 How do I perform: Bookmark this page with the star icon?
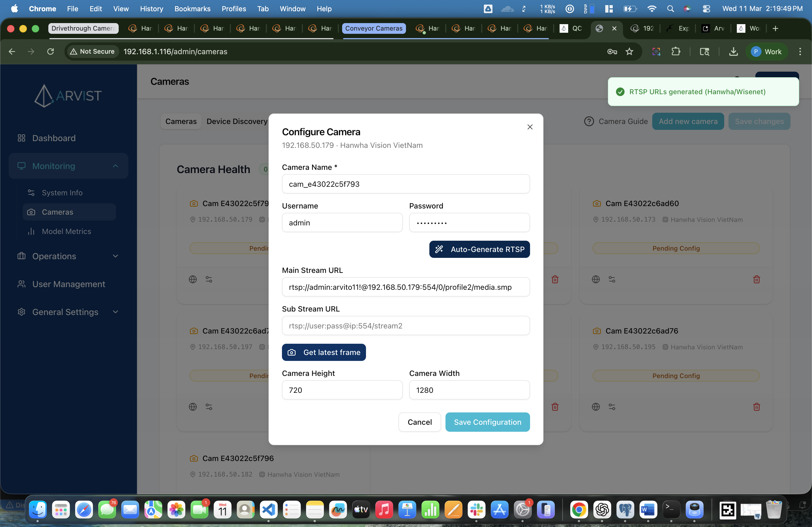click(x=629, y=52)
